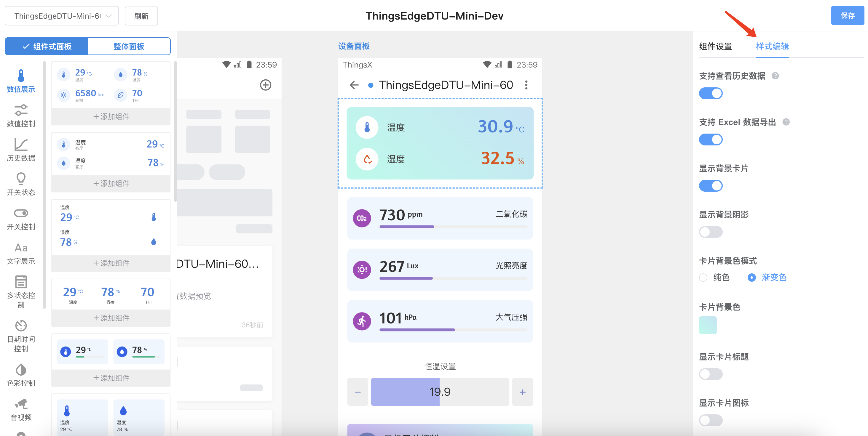
Task: Select the 267 Lux 光照亮度 card
Action: pyautogui.click(x=440, y=270)
